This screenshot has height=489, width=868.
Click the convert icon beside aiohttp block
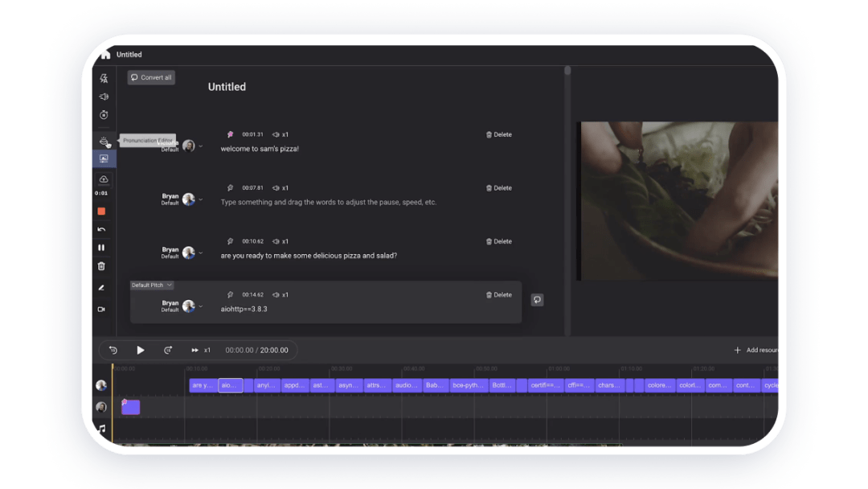coord(538,300)
